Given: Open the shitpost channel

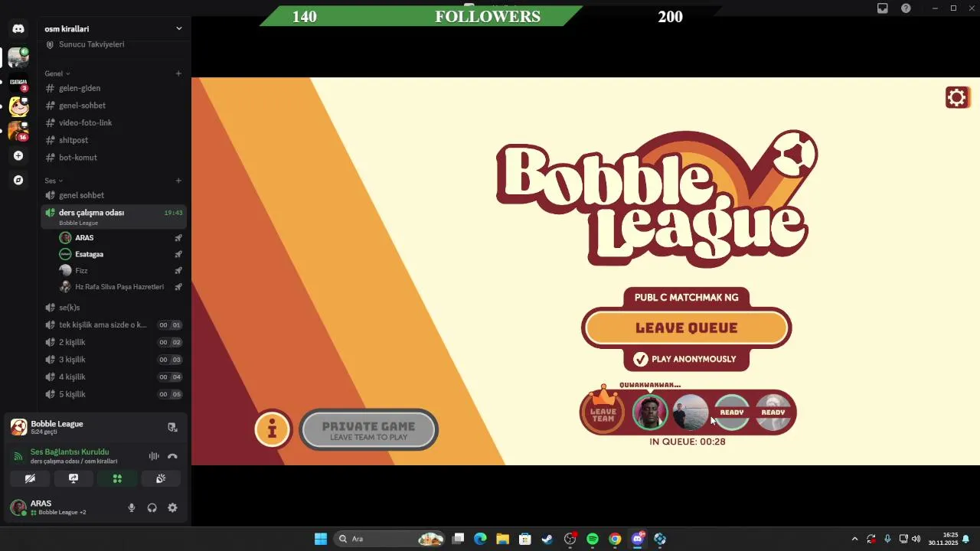Looking at the screenshot, I should tap(113, 140).
